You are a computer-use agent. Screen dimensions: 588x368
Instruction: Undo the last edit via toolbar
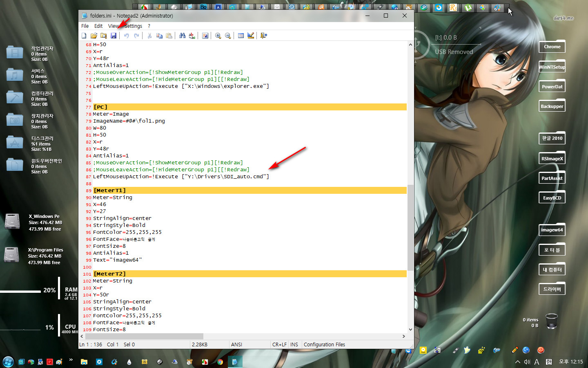point(127,36)
